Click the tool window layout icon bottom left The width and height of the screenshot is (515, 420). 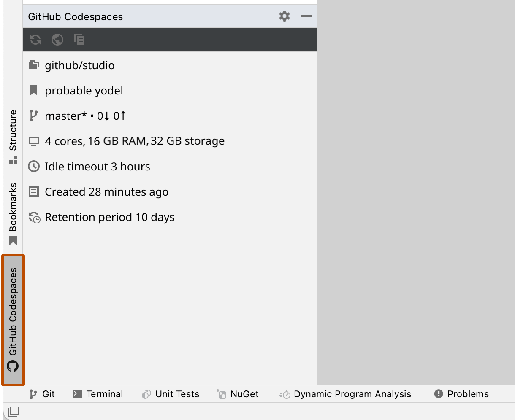[13, 412]
